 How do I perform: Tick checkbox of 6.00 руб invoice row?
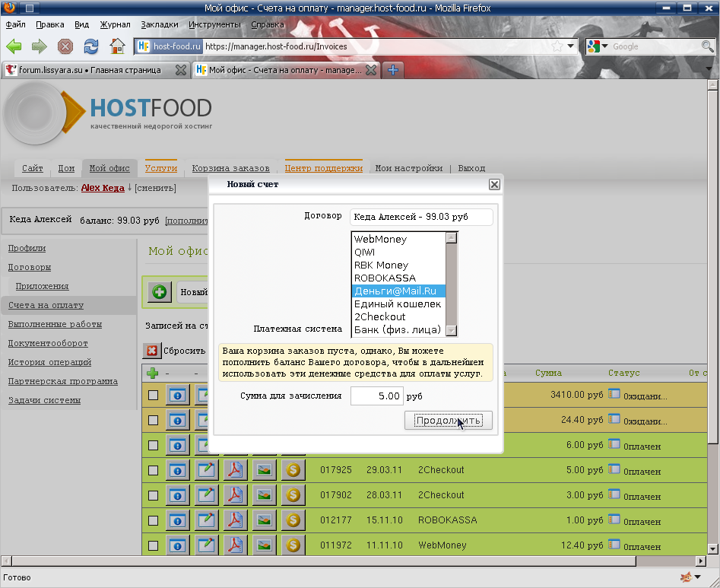click(154, 445)
